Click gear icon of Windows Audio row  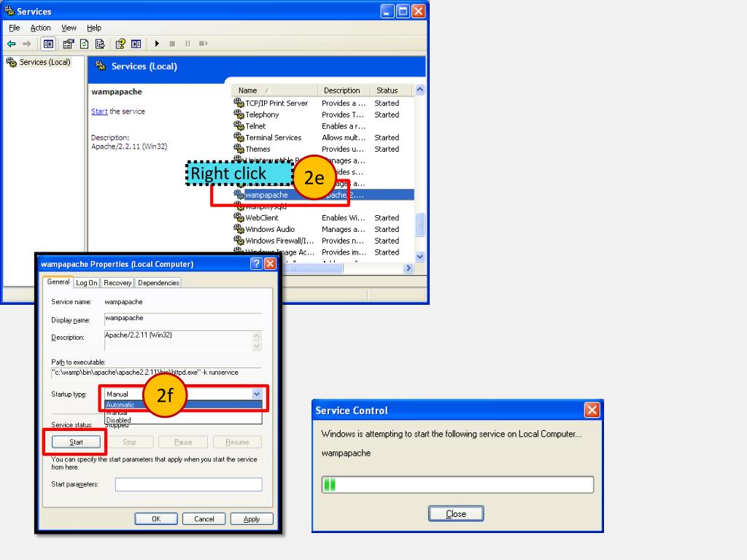point(239,229)
